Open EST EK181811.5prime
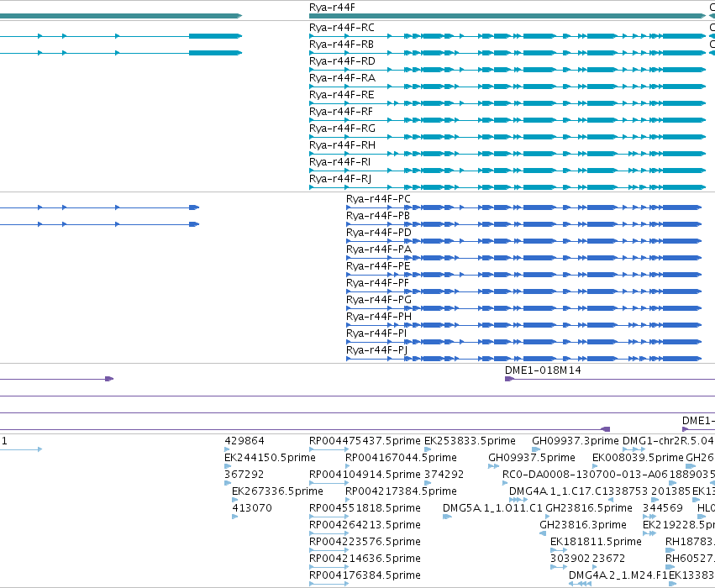The height and width of the screenshot is (588, 715). 596,543
